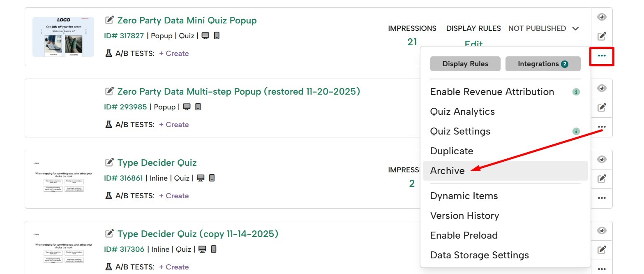644x274 pixels.
Task: Click the Mini Quiz Popup thumbnail preview
Action: point(63,37)
